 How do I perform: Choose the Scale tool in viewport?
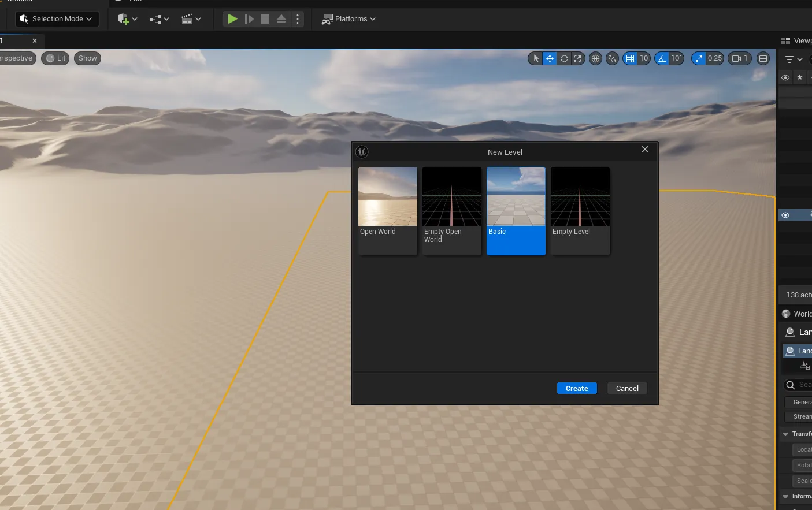pyautogui.click(x=577, y=58)
